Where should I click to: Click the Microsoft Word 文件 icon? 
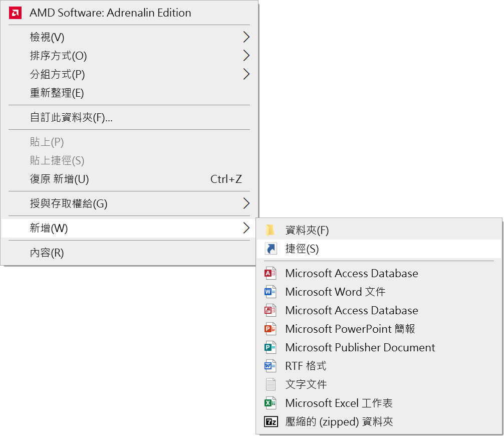tap(271, 292)
